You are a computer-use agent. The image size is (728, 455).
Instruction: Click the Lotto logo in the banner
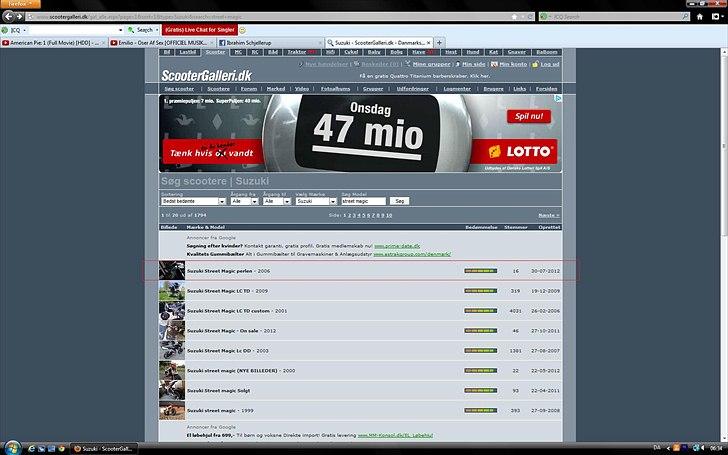pyautogui.click(x=521, y=151)
